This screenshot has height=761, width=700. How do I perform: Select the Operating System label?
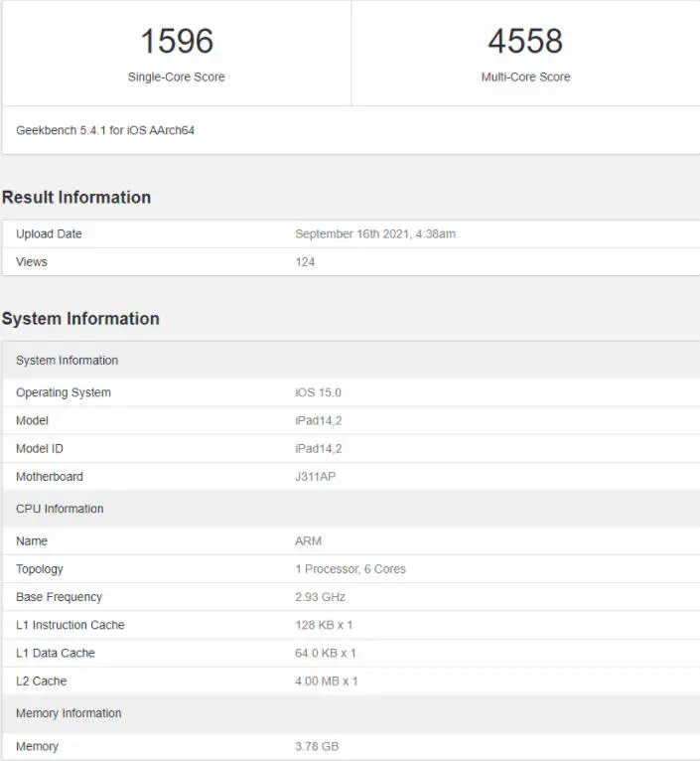click(x=64, y=392)
